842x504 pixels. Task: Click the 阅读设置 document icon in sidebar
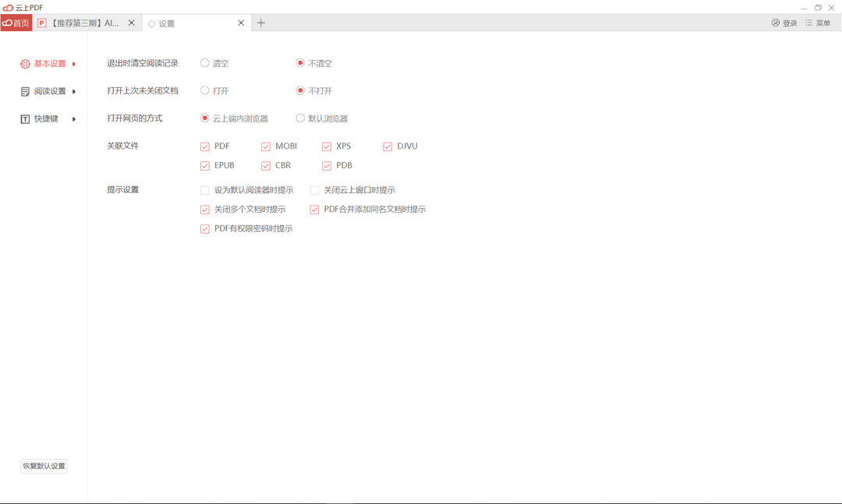pos(24,90)
